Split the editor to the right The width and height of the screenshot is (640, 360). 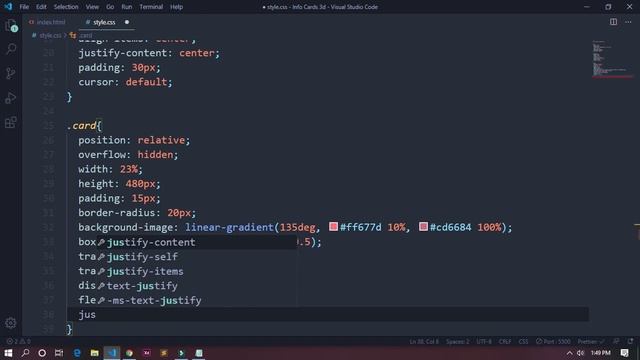click(x=613, y=22)
